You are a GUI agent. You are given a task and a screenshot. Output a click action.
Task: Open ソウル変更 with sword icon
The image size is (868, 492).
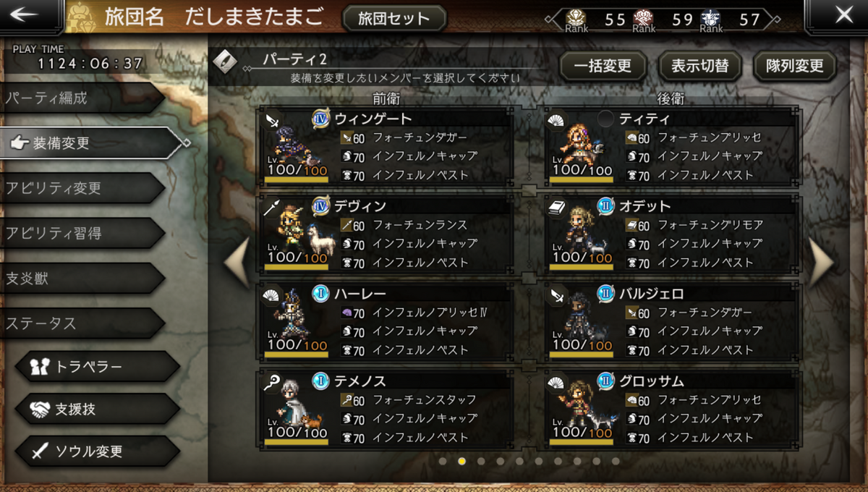pos(97,451)
